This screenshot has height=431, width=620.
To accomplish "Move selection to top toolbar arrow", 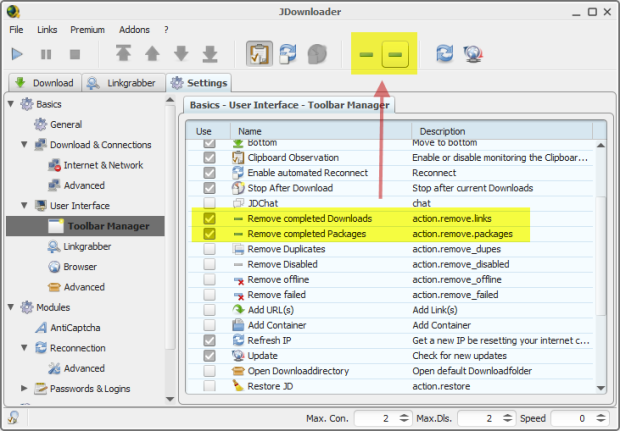I will click(x=123, y=53).
